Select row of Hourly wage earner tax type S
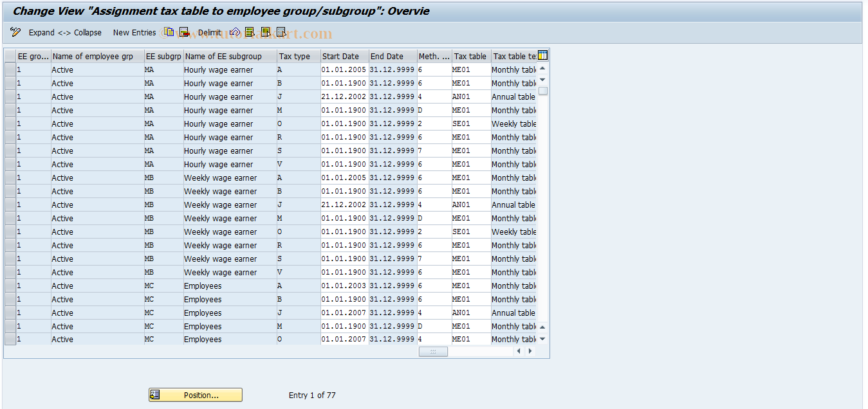This screenshot has height=409, width=868. (x=10, y=150)
